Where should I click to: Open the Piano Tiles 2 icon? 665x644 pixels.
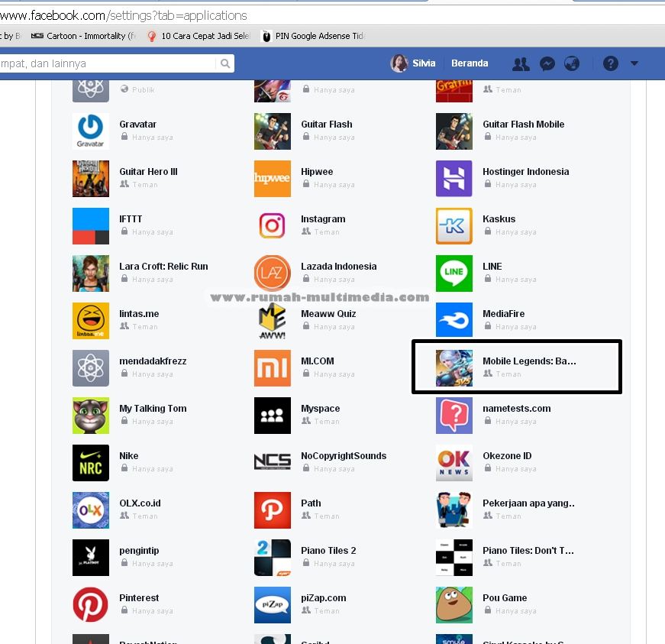(x=273, y=558)
